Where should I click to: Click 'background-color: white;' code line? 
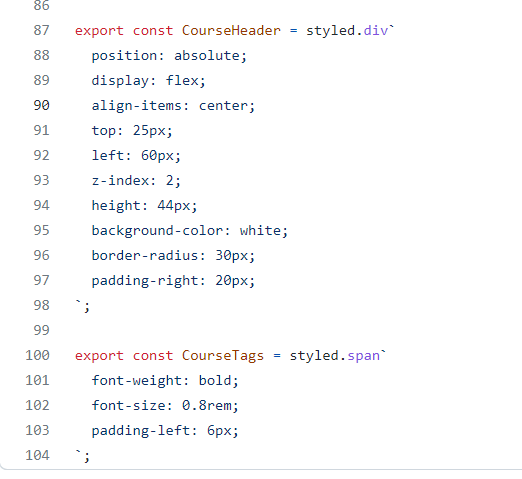pos(190,231)
